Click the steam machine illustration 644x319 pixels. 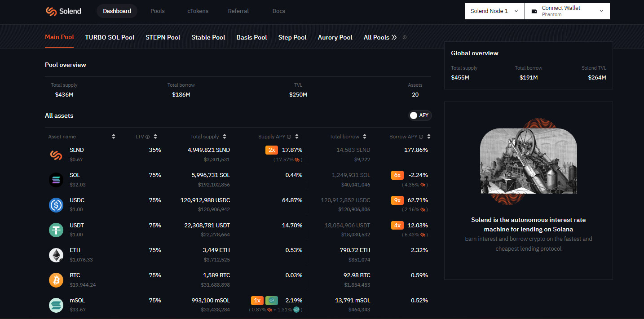529,162
